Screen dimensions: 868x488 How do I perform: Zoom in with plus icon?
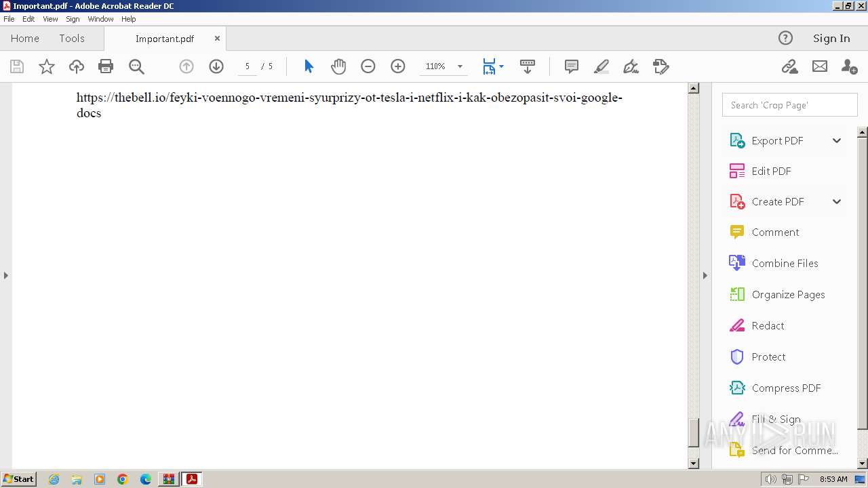[x=398, y=66]
